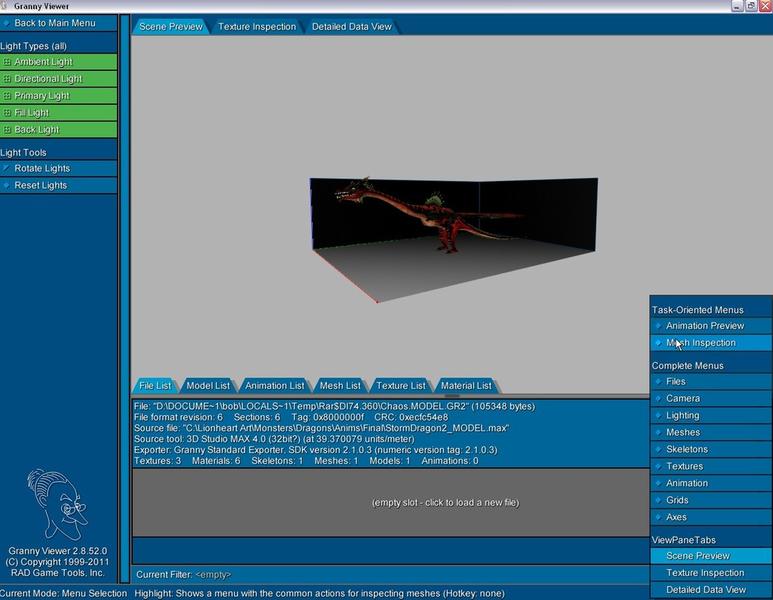
Task: Click the diamond icon beside Axes
Action: pos(659,517)
